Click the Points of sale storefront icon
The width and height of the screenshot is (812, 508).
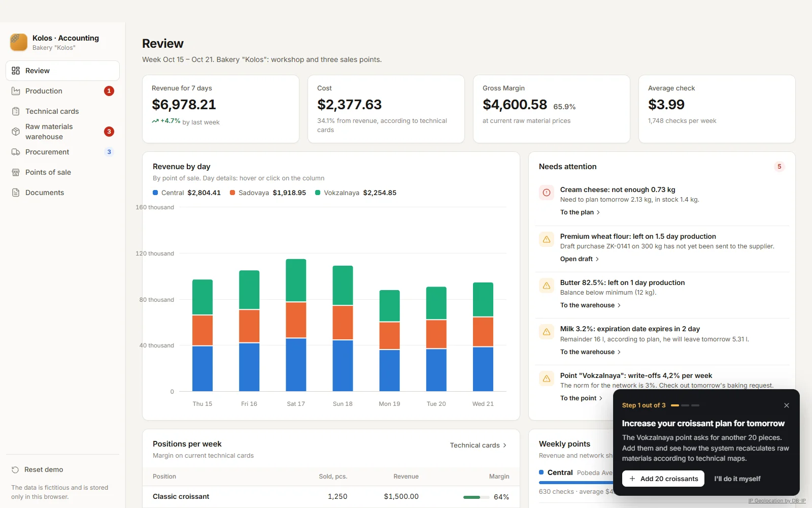(x=16, y=172)
